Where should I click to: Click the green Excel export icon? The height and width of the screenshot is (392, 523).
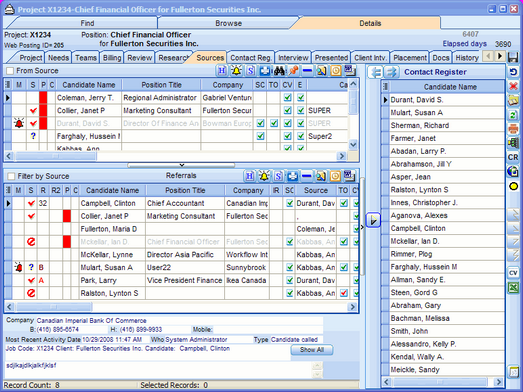(x=513, y=287)
